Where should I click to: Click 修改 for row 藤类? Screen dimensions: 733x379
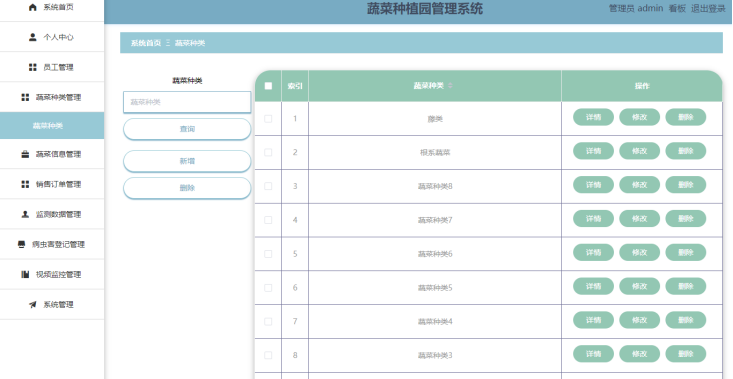pos(640,117)
